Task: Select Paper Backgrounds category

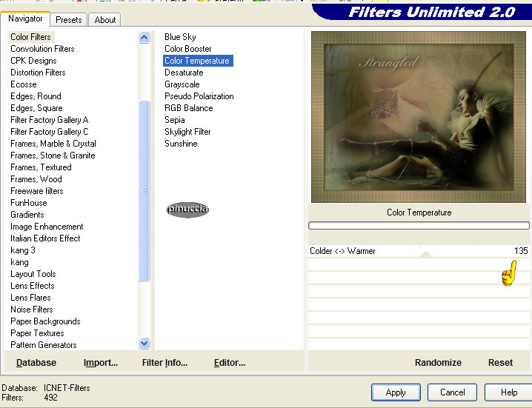Action: click(x=45, y=321)
